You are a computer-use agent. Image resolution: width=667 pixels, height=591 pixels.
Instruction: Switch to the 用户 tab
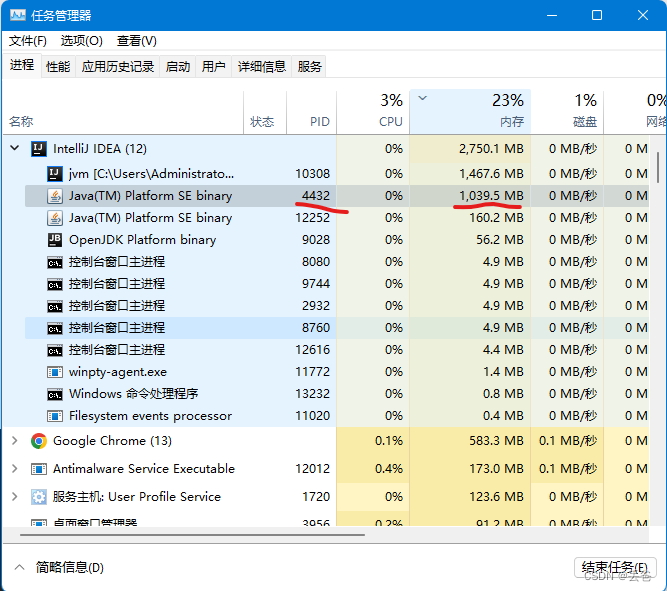[x=214, y=67]
